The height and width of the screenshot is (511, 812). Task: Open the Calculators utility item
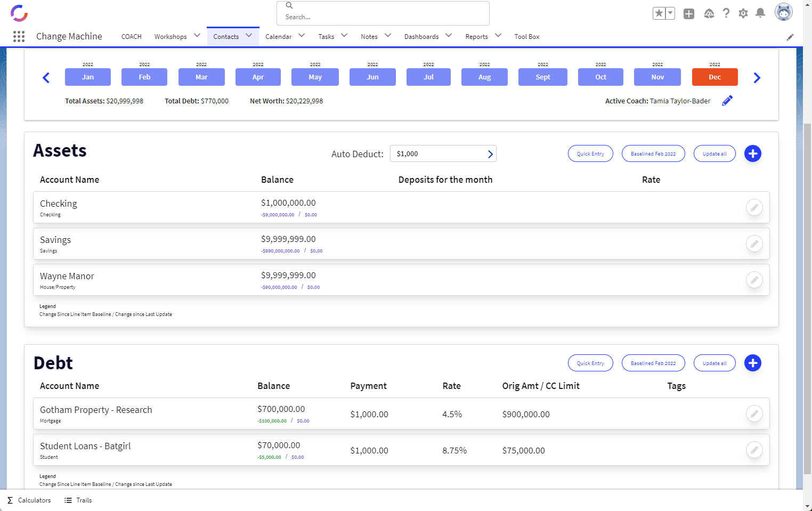click(x=29, y=500)
